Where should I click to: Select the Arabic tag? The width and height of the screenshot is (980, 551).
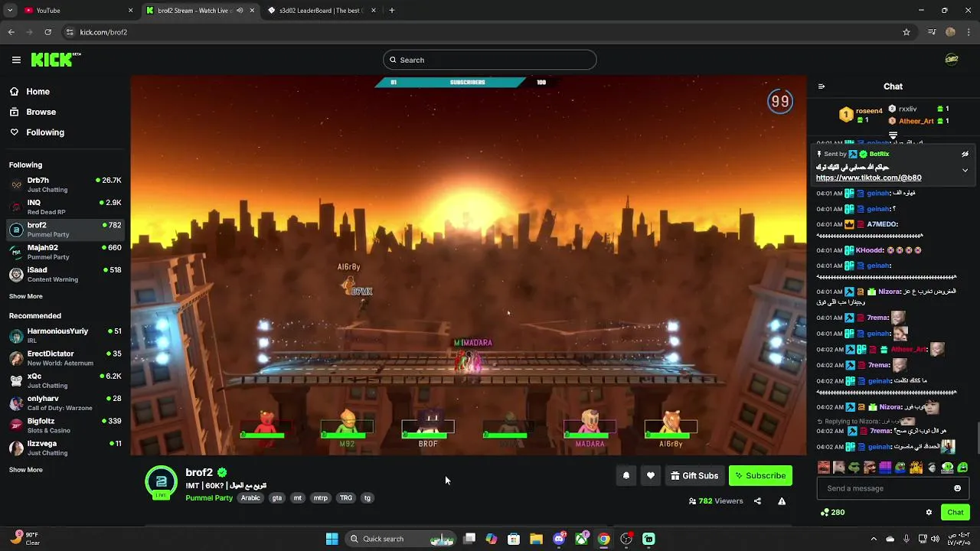(x=250, y=498)
